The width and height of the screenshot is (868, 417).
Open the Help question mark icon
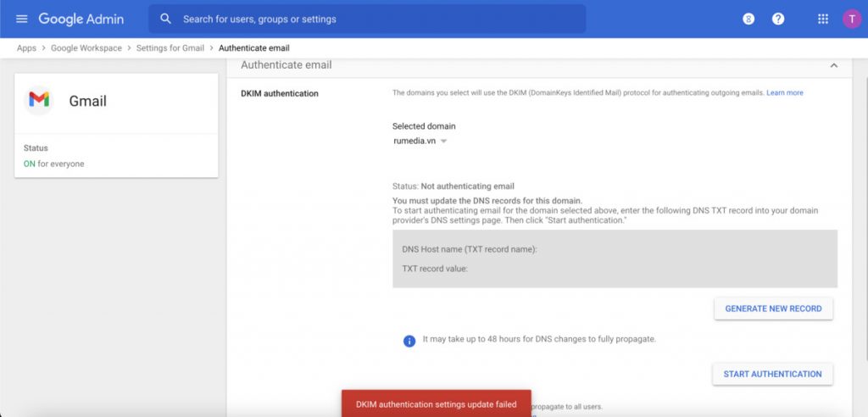tap(778, 19)
